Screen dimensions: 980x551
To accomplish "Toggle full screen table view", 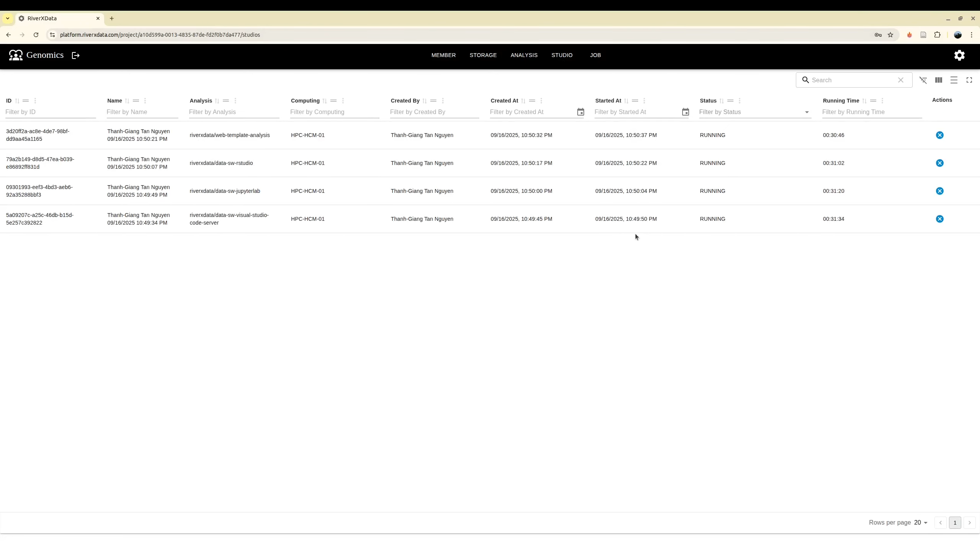I will pos(969,80).
